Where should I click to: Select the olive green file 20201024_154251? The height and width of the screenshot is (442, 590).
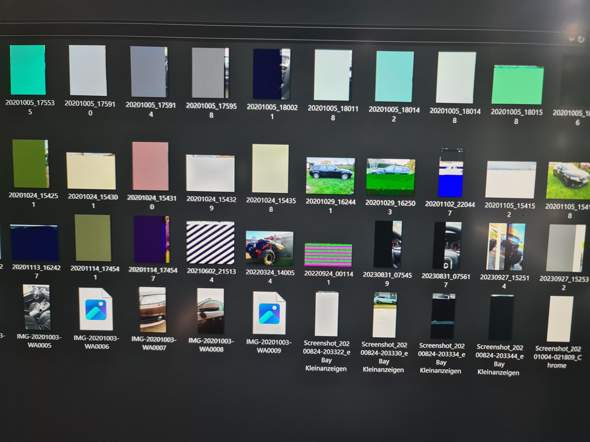click(30, 163)
